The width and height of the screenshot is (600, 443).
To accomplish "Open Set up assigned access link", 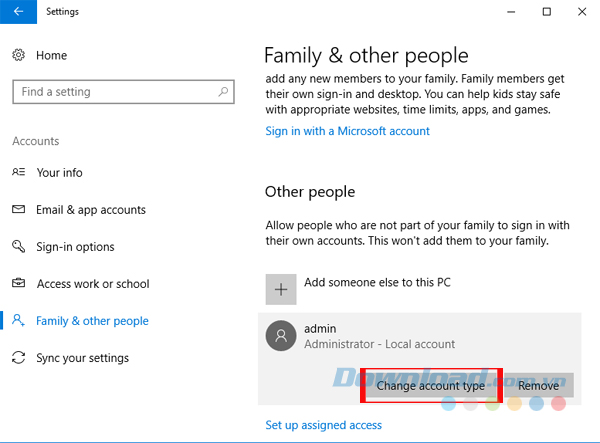I will click(323, 425).
